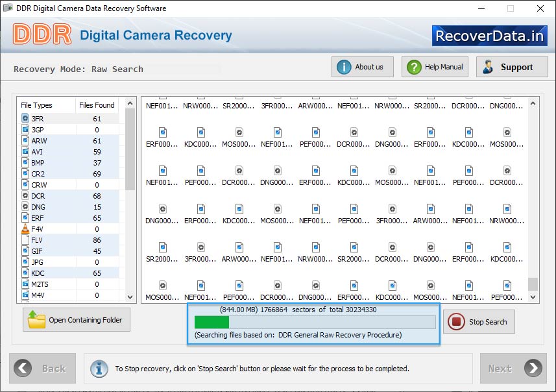Select the DNG file type icon

click(x=25, y=206)
